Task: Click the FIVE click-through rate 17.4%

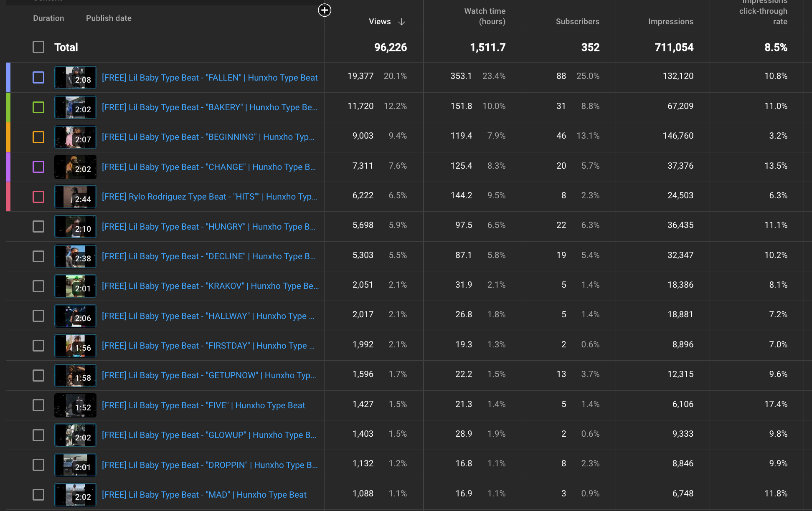Action: click(776, 404)
